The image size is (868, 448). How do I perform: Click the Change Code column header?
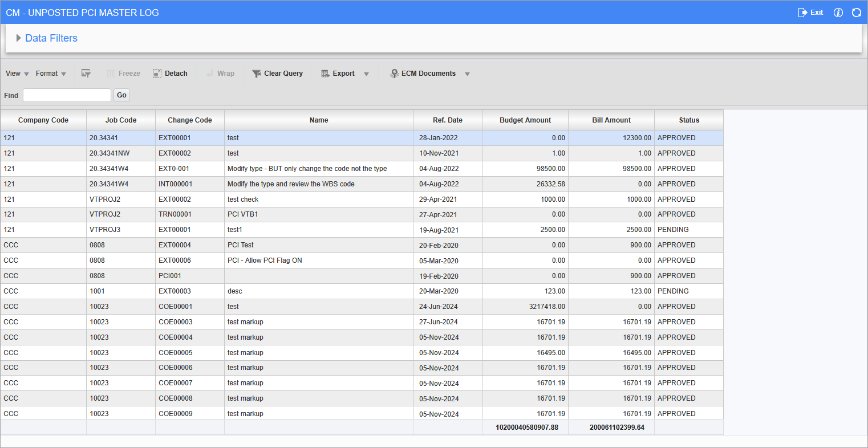190,120
